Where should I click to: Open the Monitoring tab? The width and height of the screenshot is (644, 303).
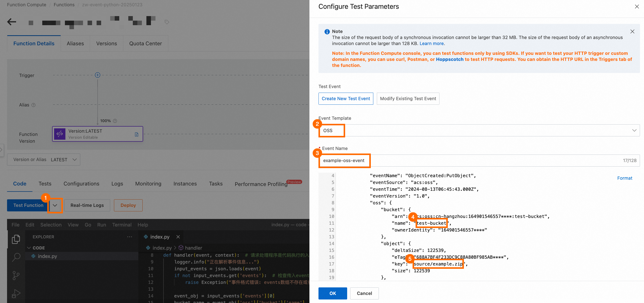tap(148, 184)
